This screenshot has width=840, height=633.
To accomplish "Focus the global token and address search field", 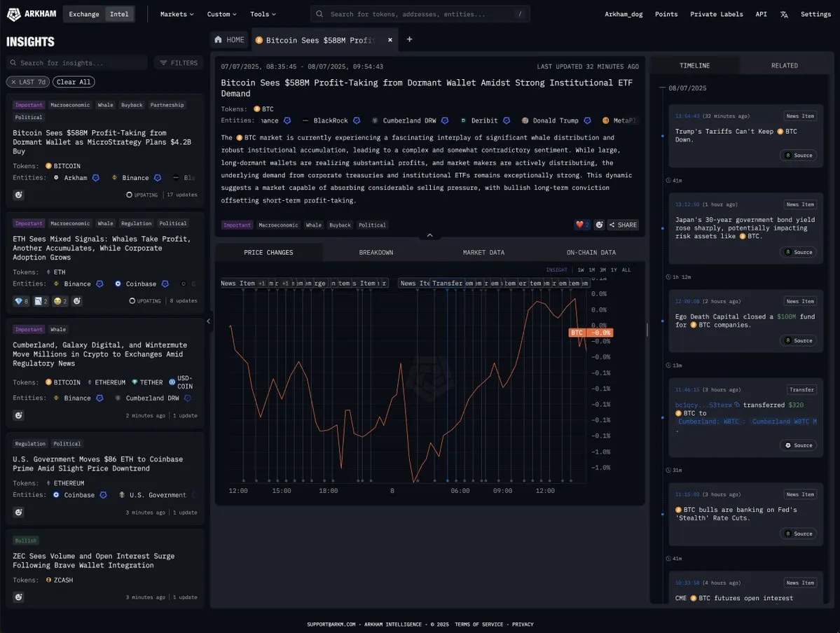I will (x=420, y=14).
